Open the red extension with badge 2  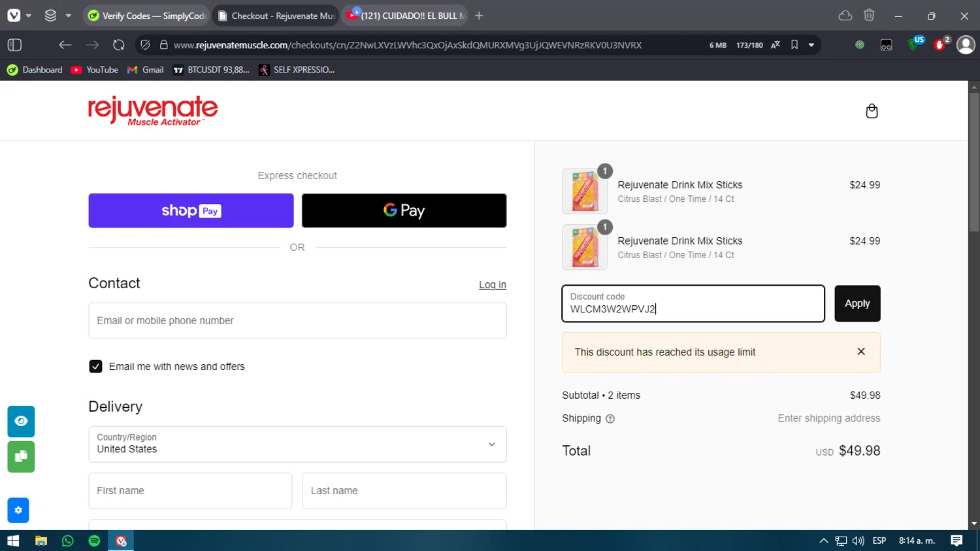941,44
